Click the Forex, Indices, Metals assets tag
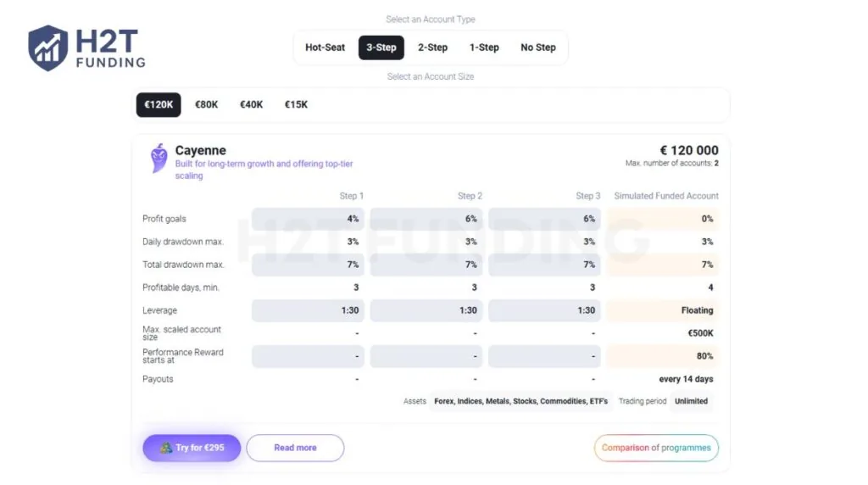The width and height of the screenshot is (868, 485). (520, 401)
